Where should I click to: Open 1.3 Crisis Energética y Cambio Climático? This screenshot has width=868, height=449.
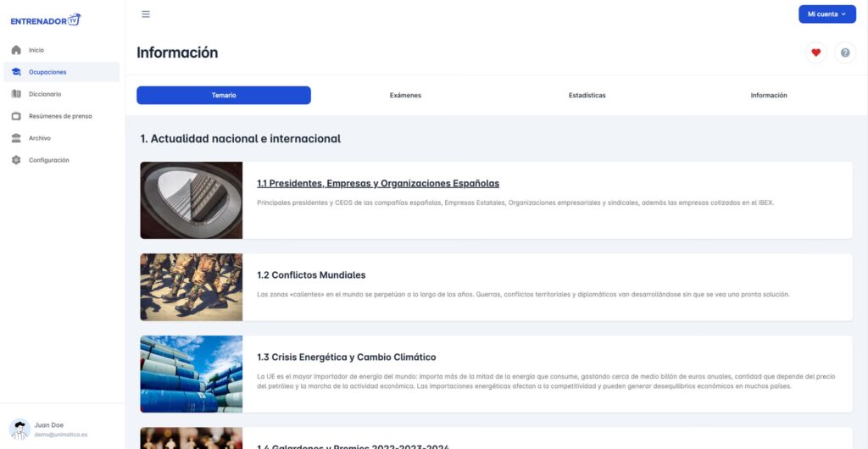[x=346, y=358]
